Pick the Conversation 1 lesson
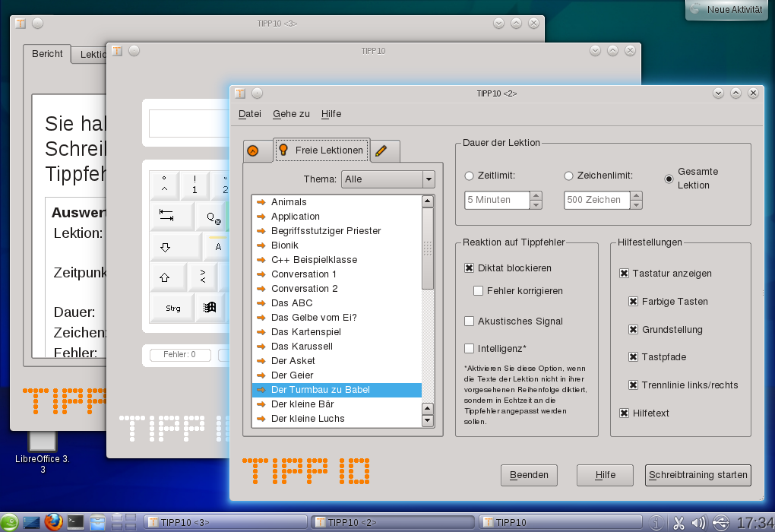This screenshot has width=775, height=532. pos(337,274)
